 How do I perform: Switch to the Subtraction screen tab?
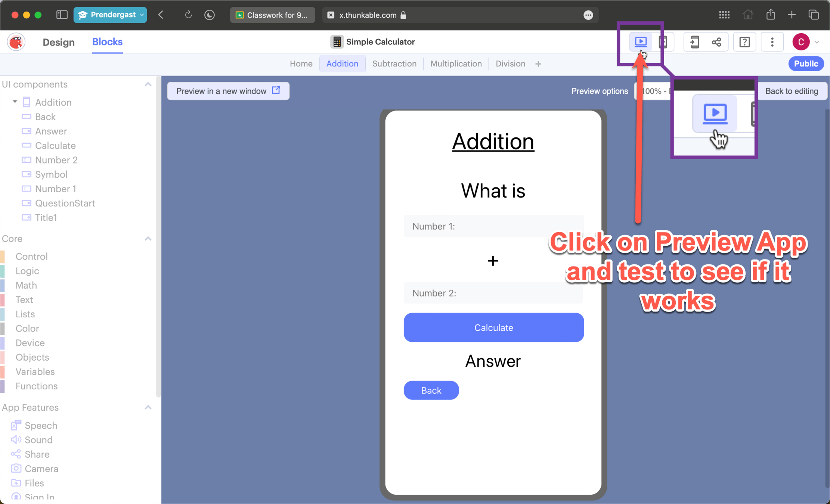point(394,64)
